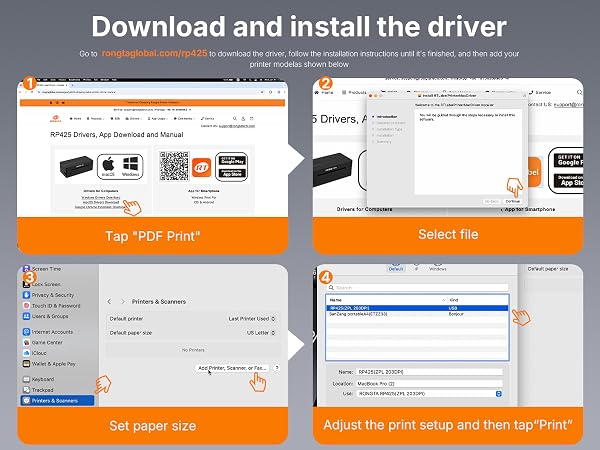Open Keyboard settings in the sidebar
Screen dimensions: 600x450
point(39,379)
